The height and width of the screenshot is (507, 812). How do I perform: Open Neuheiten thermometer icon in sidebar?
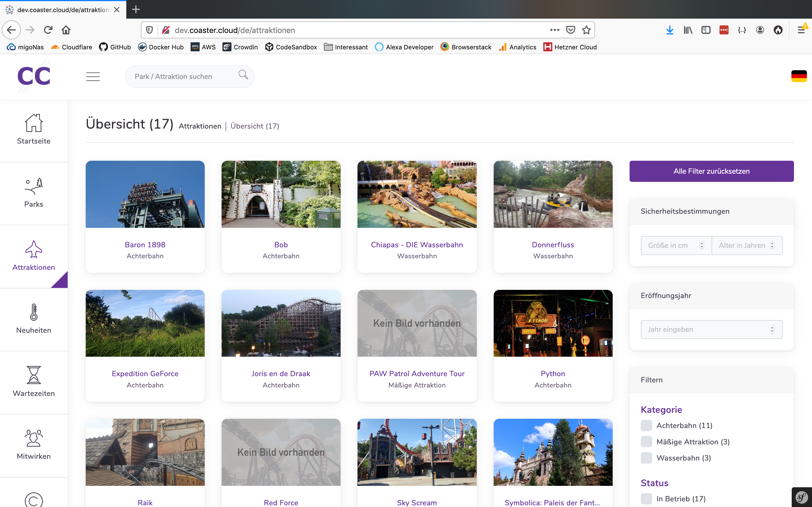tap(34, 312)
